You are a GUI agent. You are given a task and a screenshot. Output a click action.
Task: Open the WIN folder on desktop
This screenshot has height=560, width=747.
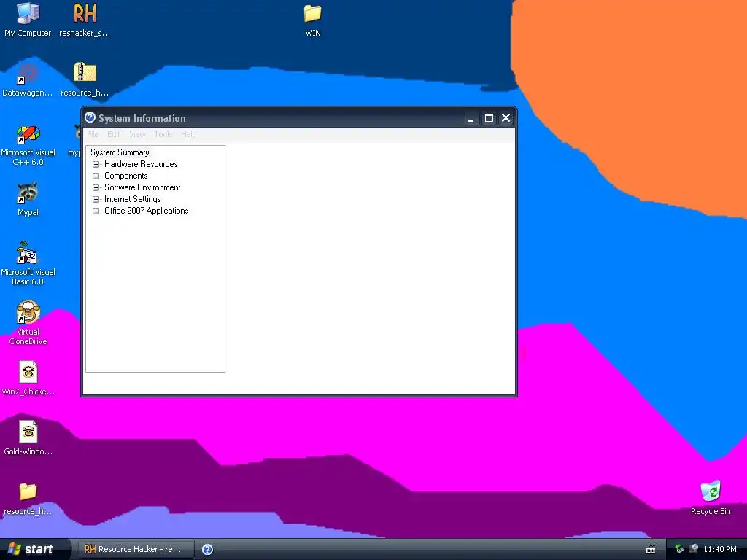tap(312, 14)
